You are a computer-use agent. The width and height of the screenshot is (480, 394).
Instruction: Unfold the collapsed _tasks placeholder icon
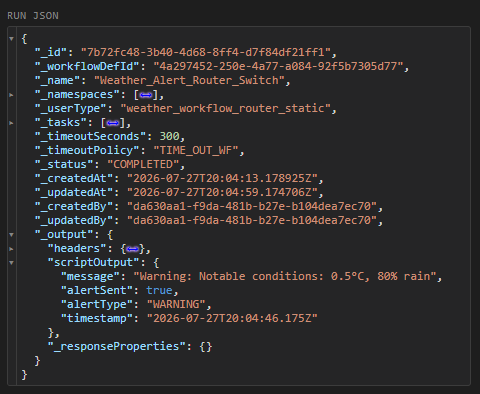[x=113, y=123]
